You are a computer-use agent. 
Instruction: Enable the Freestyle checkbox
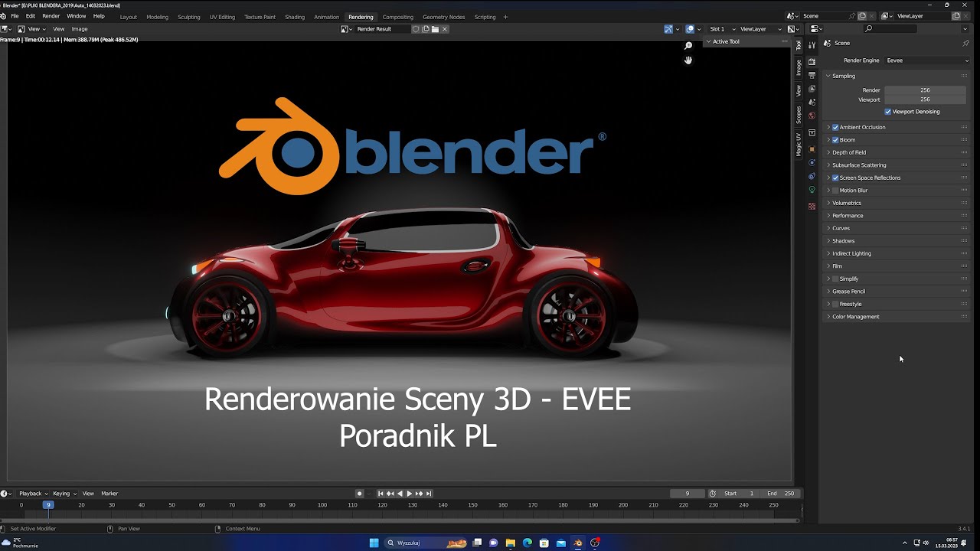(835, 304)
